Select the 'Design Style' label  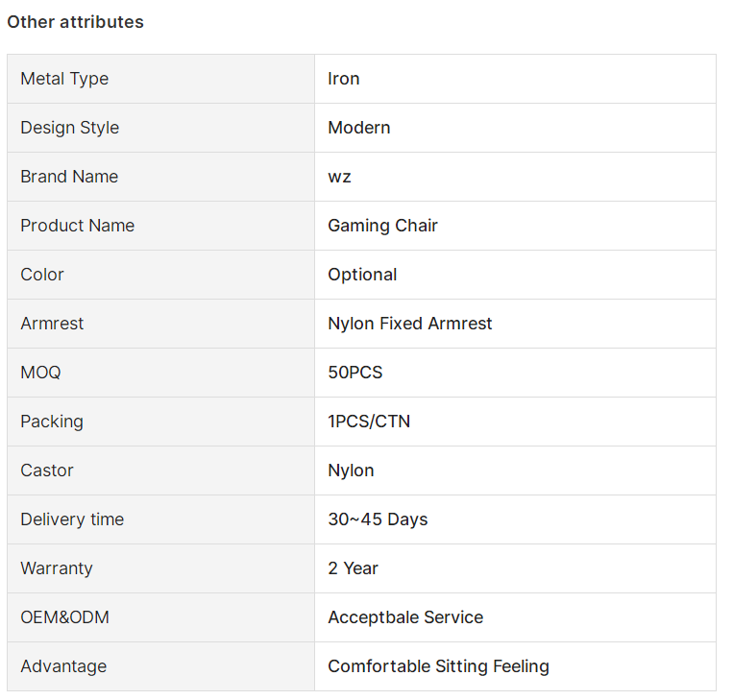coord(70,128)
